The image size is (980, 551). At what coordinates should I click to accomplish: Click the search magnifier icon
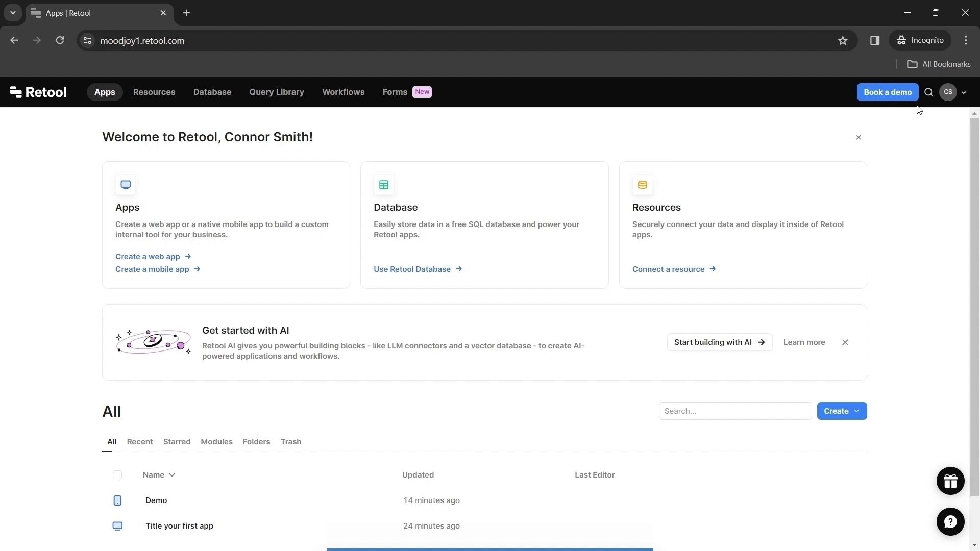click(x=928, y=91)
